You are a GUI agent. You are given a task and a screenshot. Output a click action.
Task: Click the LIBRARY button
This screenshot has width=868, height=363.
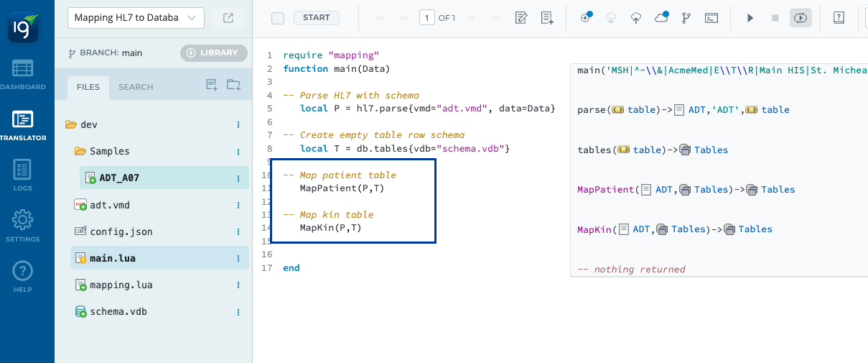point(214,52)
